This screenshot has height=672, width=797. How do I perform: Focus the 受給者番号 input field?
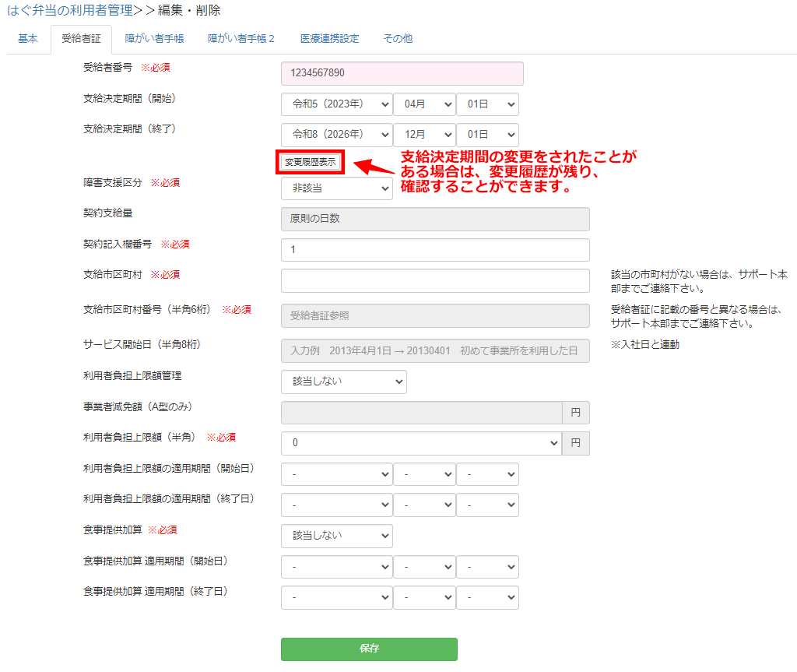[402, 73]
